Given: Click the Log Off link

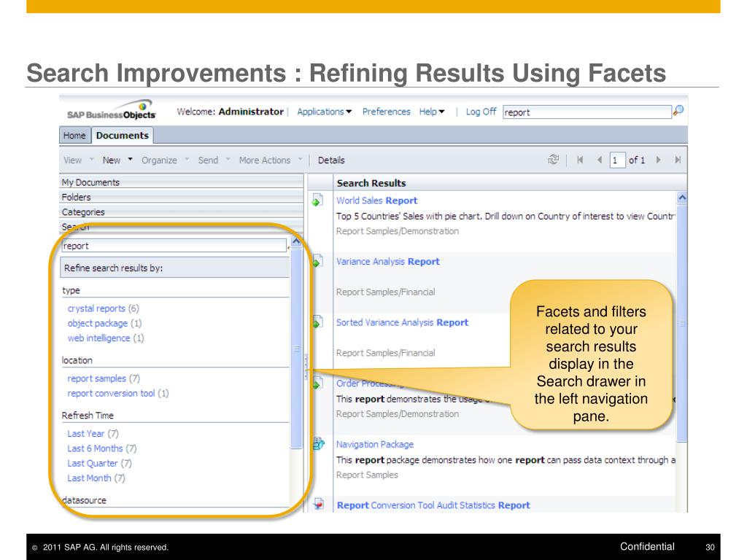Looking at the screenshot, I should (x=481, y=112).
